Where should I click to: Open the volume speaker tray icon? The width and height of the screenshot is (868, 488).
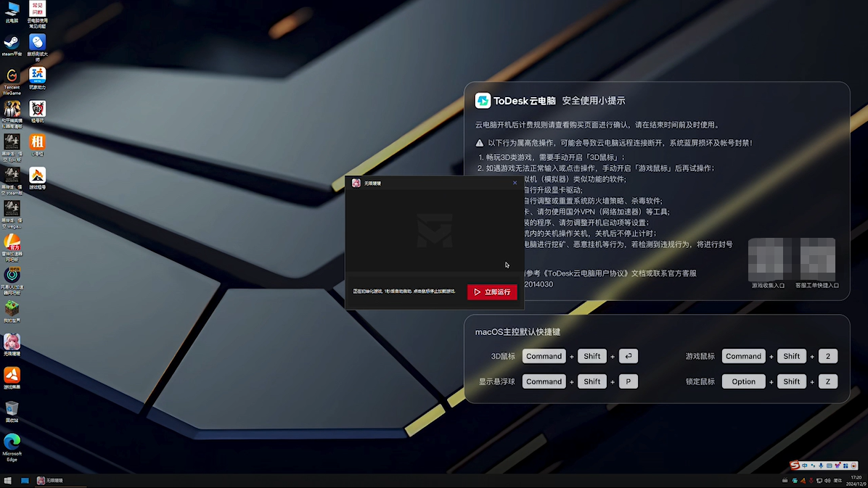pyautogui.click(x=827, y=480)
